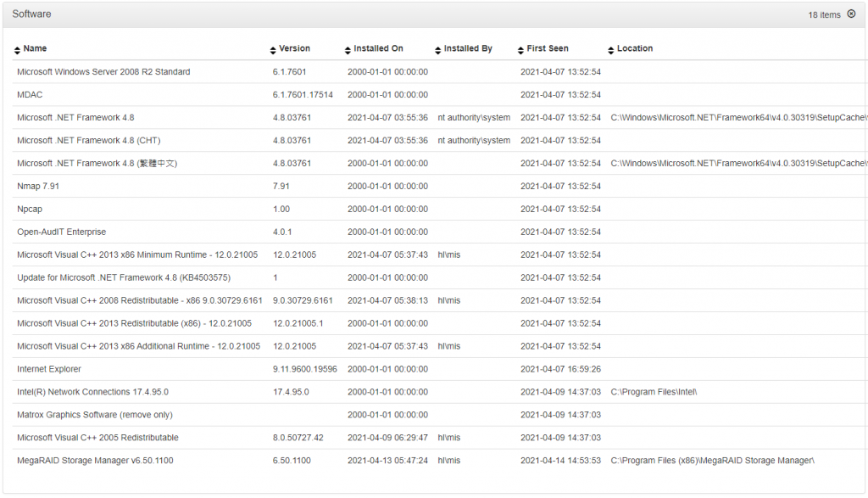This screenshot has height=498, width=868.
Task: Click the Installed On header text
Action: pyautogui.click(x=379, y=48)
